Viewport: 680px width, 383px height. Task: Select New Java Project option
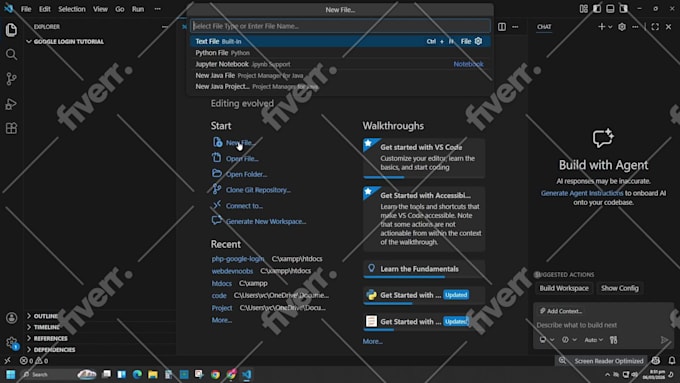(x=340, y=86)
